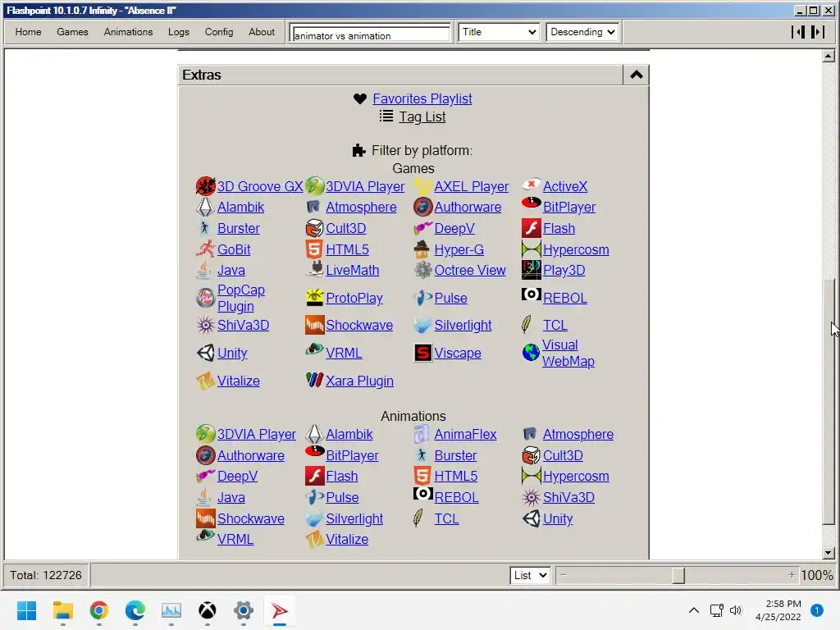
Task: Click the Vitalize icon under Animations
Action: pos(314,539)
